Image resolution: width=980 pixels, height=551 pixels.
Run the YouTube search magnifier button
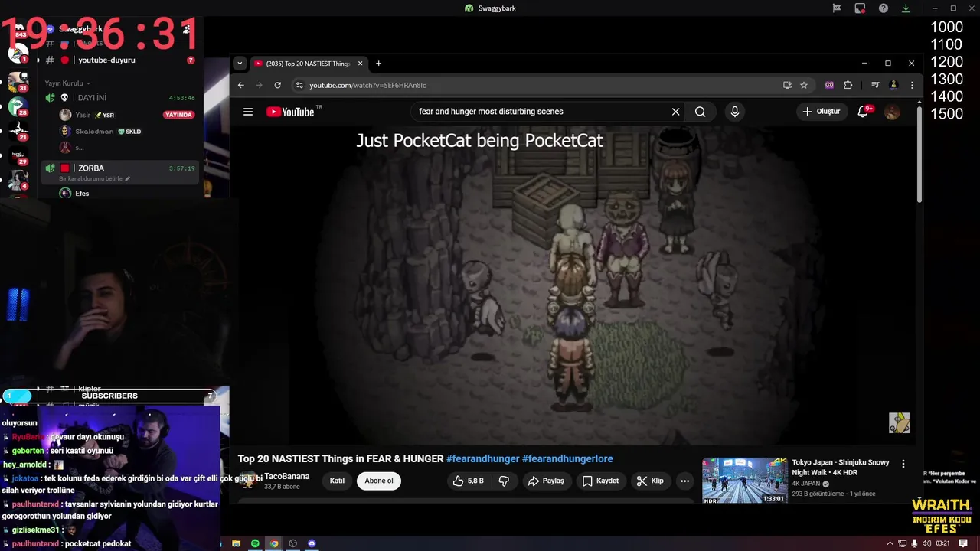[700, 112]
